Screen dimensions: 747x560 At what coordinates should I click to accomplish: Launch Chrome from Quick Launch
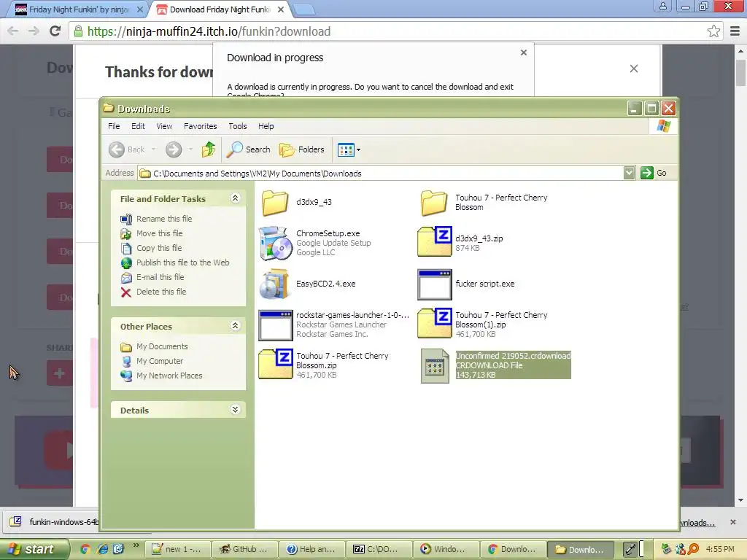pos(85,549)
